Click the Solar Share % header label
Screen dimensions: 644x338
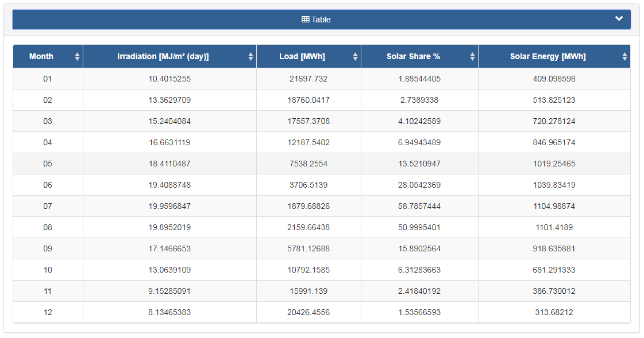[x=413, y=57]
